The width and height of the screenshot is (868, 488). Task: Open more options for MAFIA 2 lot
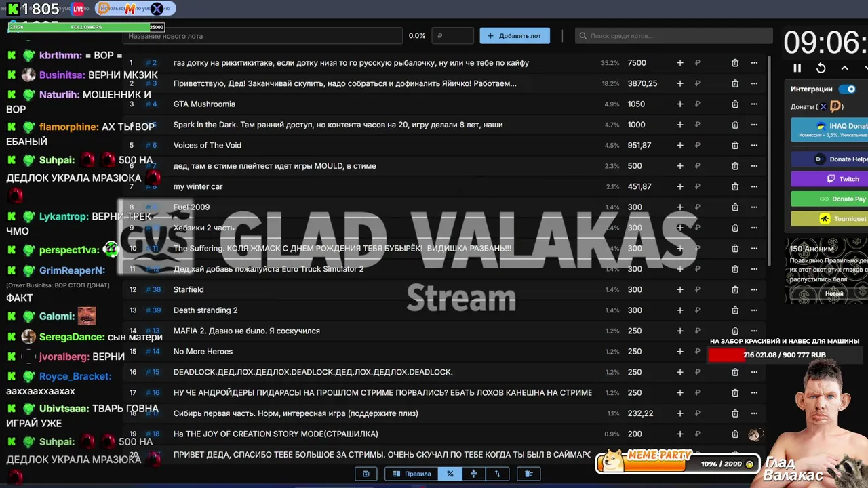754,331
